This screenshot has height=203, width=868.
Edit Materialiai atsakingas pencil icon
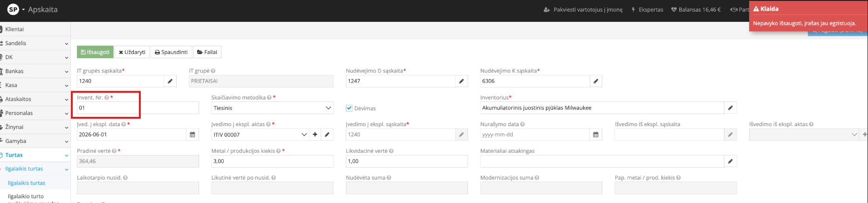730,162
